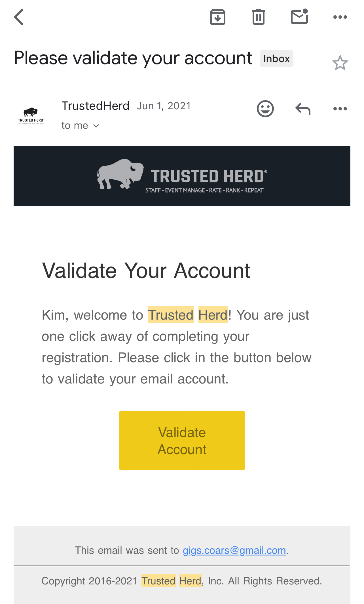Tap the email subject line text

coord(133,58)
